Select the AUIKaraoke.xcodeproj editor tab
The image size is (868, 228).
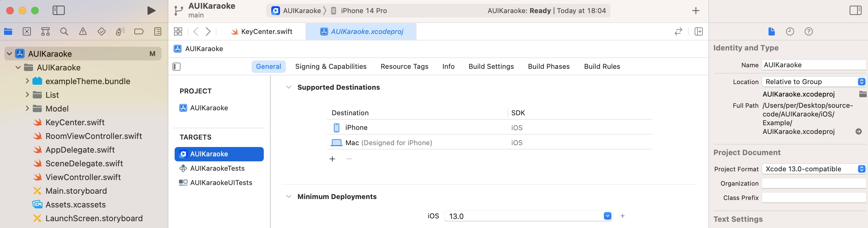tap(361, 32)
